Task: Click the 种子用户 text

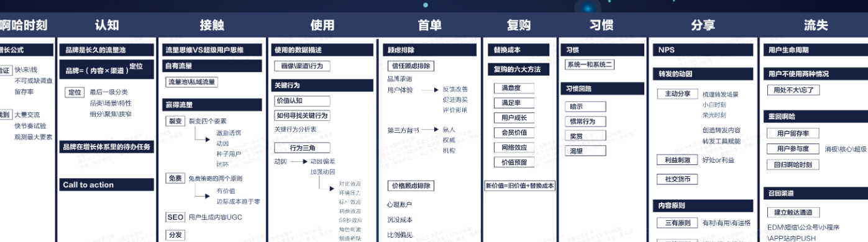Action: tap(229, 154)
